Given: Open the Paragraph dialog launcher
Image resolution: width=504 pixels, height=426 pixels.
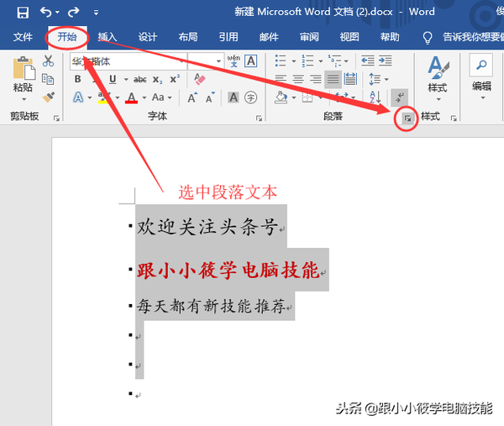Looking at the screenshot, I should coord(407,118).
